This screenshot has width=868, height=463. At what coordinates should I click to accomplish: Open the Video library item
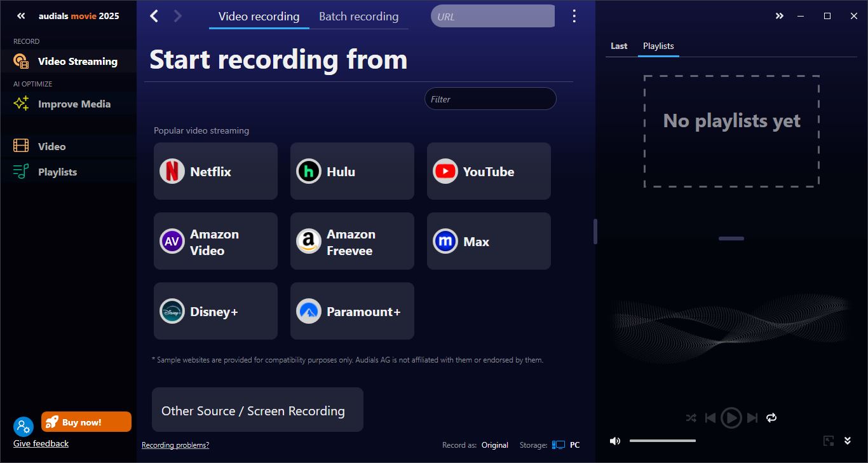coord(68,146)
